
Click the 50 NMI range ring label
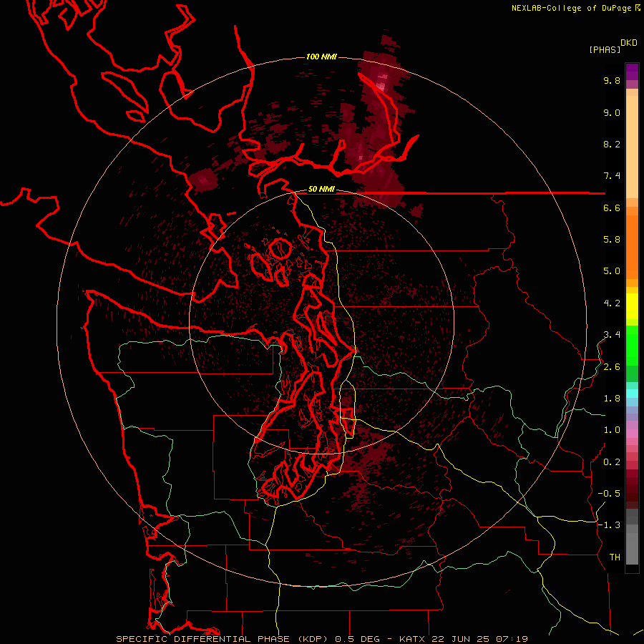coord(321,190)
